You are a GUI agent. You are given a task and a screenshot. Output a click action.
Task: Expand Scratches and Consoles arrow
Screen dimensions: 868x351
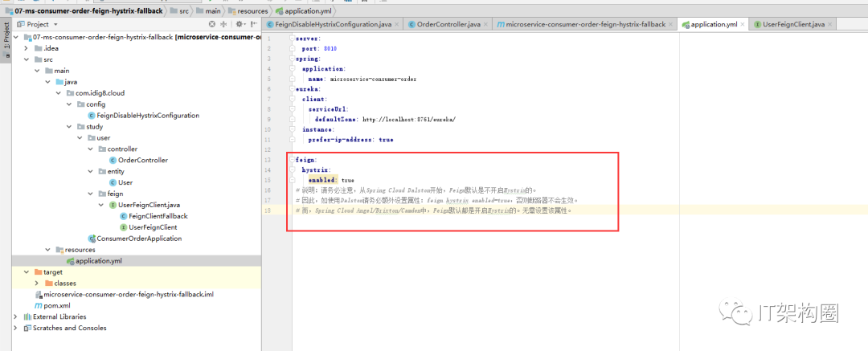click(x=15, y=328)
